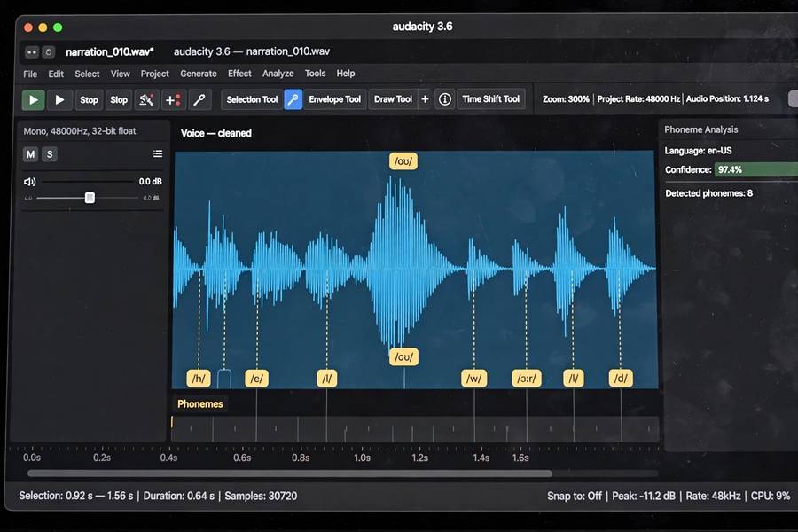Select the /l/ marker right after /e/

coord(326,379)
